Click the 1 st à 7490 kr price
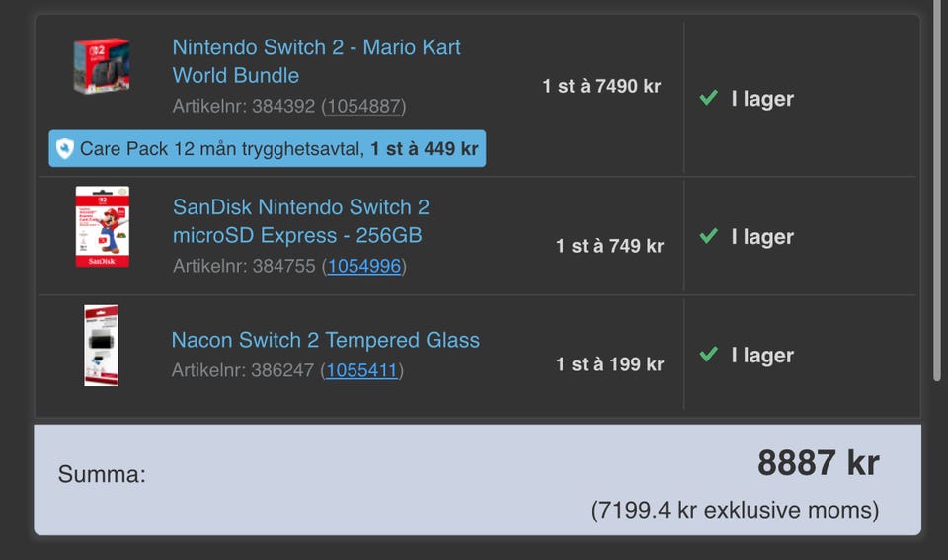Viewport: 948px width, 560px height. (x=601, y=86)
